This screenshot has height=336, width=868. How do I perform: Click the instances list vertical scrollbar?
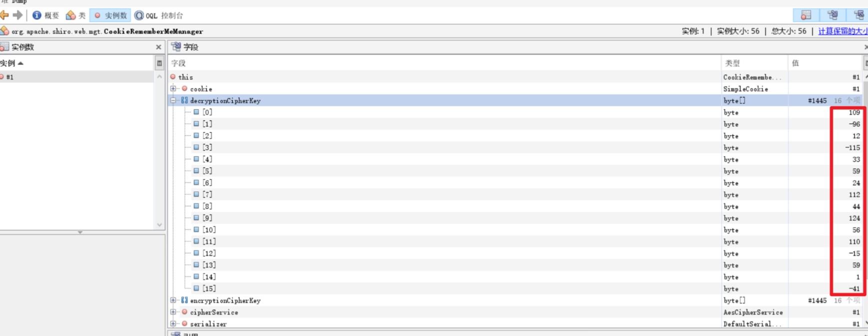coord(159,150)
